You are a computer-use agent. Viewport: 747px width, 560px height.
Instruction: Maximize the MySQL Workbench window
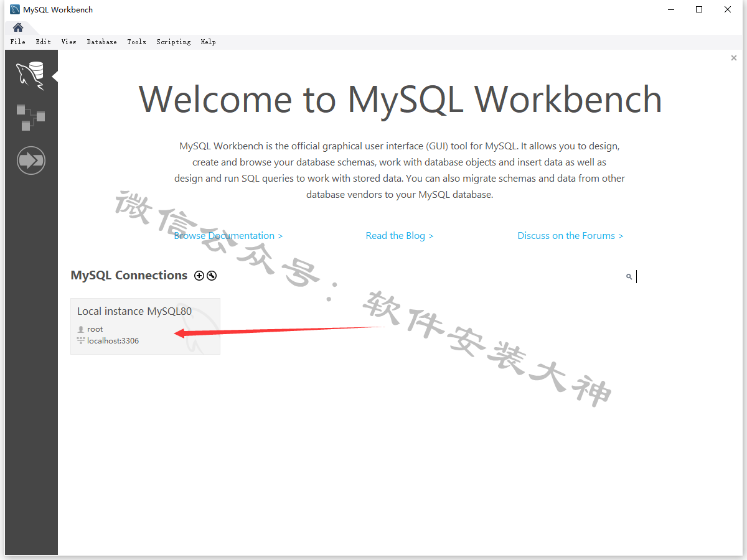[699, 9]
